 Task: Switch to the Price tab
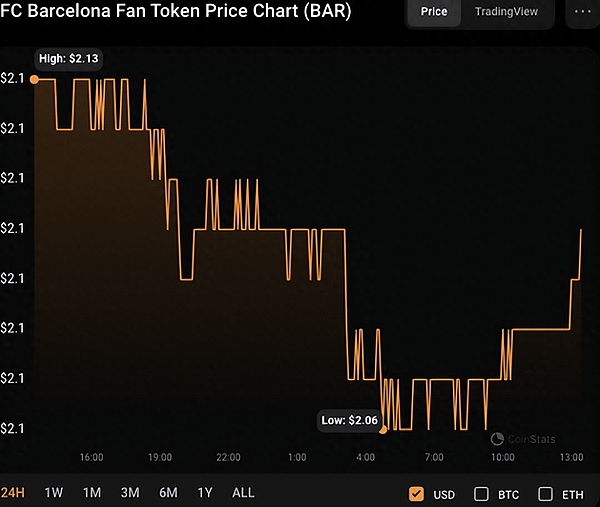[x=433, y=12]
